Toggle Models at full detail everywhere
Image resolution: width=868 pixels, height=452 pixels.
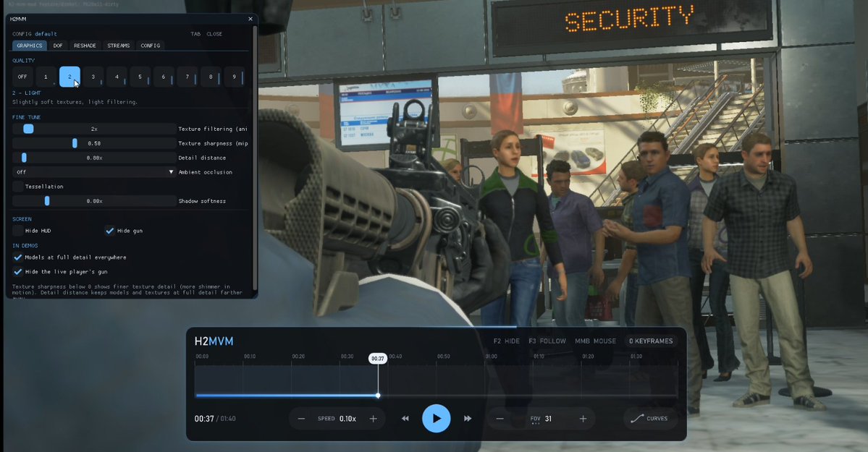[17, 257]
